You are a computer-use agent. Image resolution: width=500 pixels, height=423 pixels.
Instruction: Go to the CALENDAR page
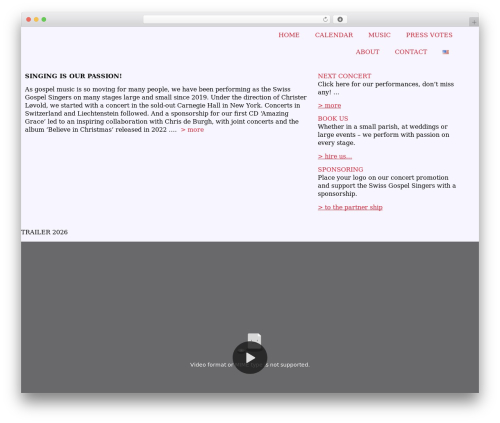(x=334, y=35)
